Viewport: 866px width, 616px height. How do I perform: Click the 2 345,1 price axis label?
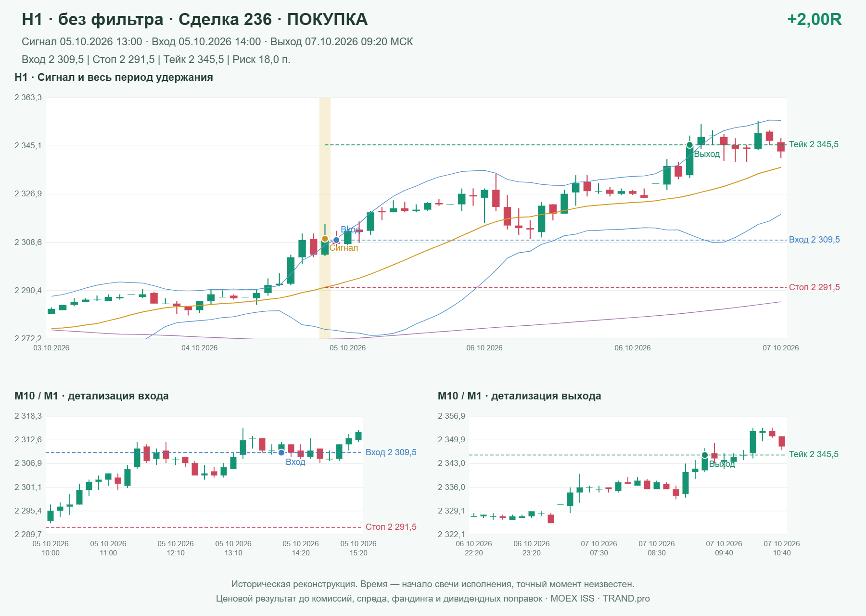coord(28,145)
